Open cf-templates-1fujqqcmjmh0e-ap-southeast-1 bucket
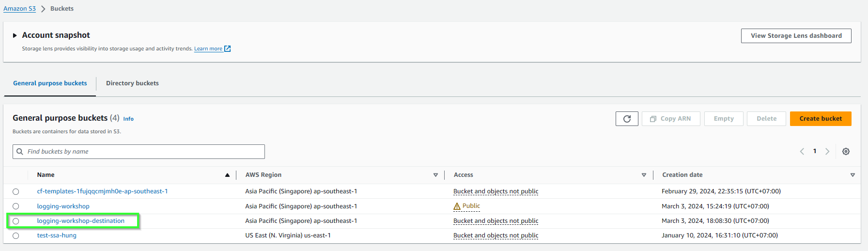 click(103, 191)
